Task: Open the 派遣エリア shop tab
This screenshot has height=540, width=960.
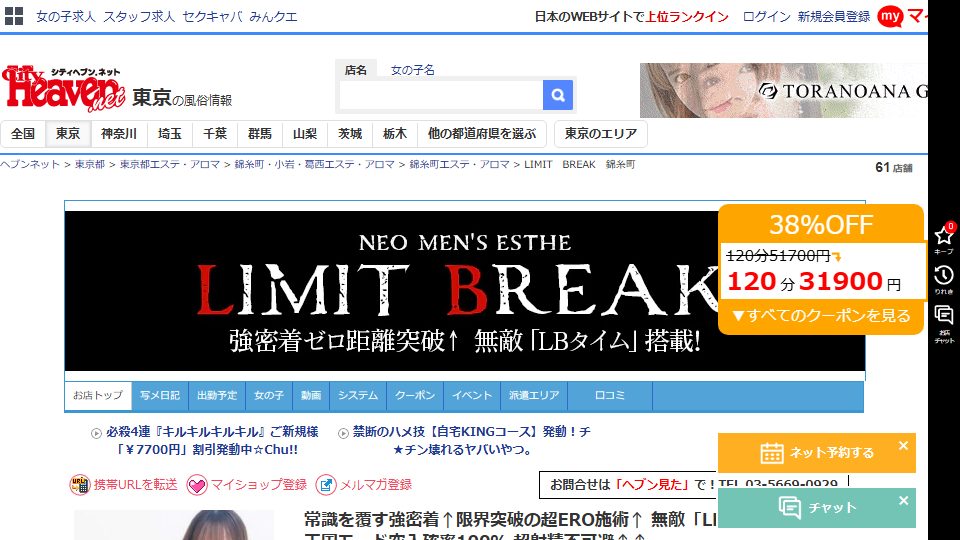Action: click(x=534, y=396)
